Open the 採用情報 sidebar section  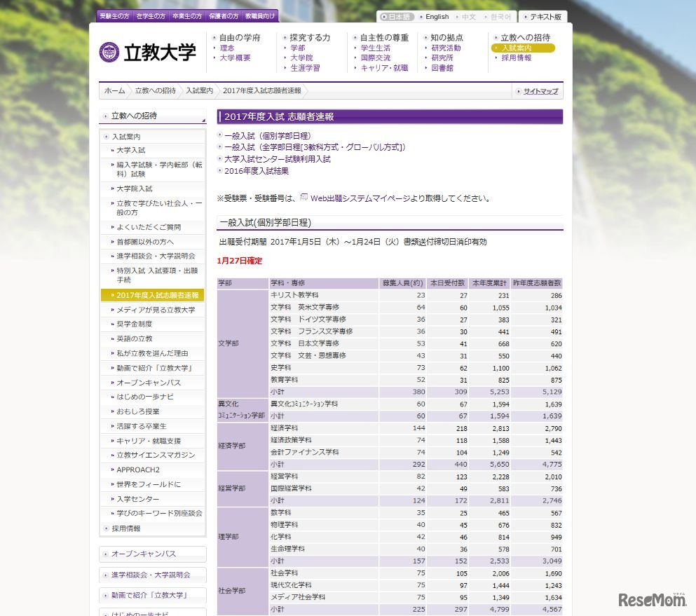pyautogui.click(x=126, y=528)
